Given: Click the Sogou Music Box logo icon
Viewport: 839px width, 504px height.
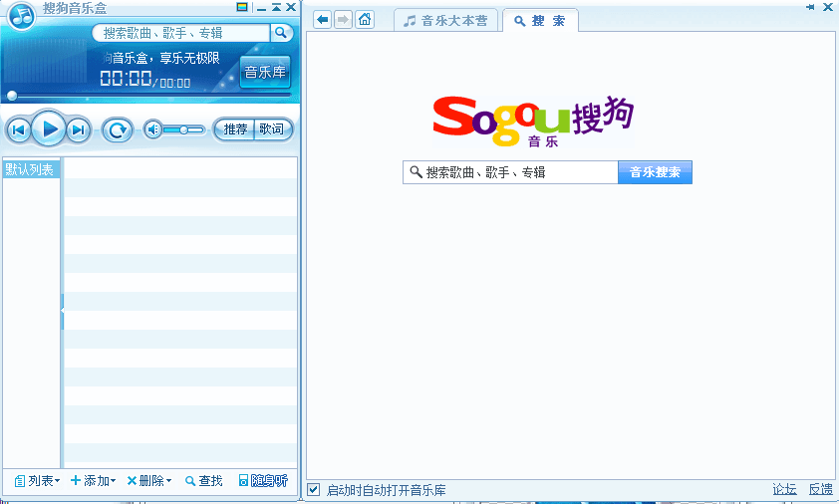Looking at the screenshot, I should [x=22, y=17].
